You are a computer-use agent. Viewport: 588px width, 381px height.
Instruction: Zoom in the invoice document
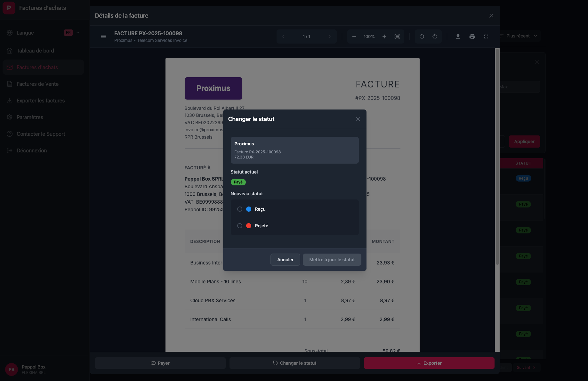[384, 36]
